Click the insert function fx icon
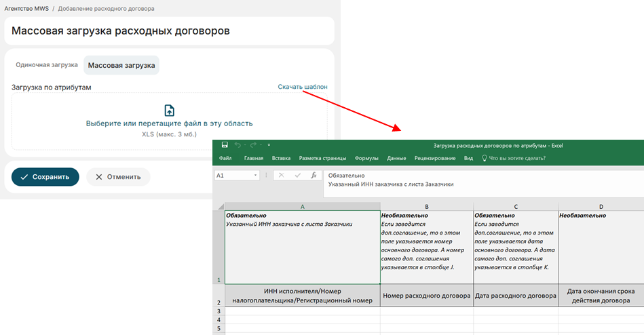 coord(313,175)
